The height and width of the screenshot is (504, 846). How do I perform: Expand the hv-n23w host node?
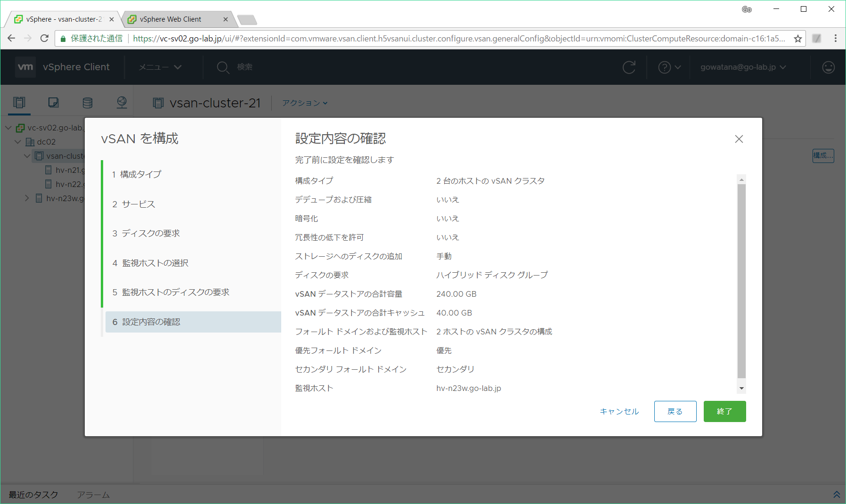[x=27, y=198]
